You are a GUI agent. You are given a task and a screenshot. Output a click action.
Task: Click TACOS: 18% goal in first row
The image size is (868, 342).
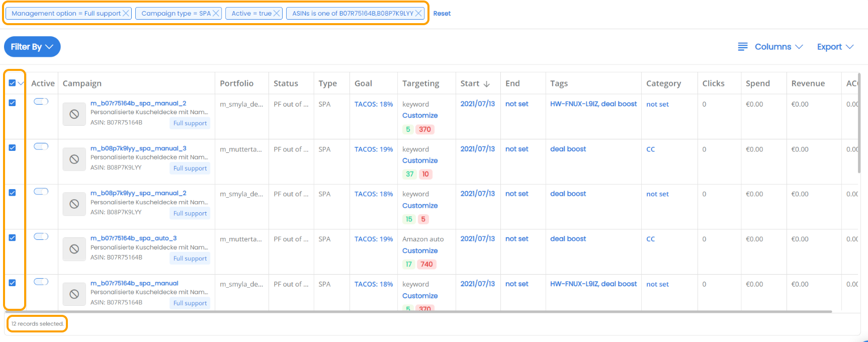click(x=374, y=104)
